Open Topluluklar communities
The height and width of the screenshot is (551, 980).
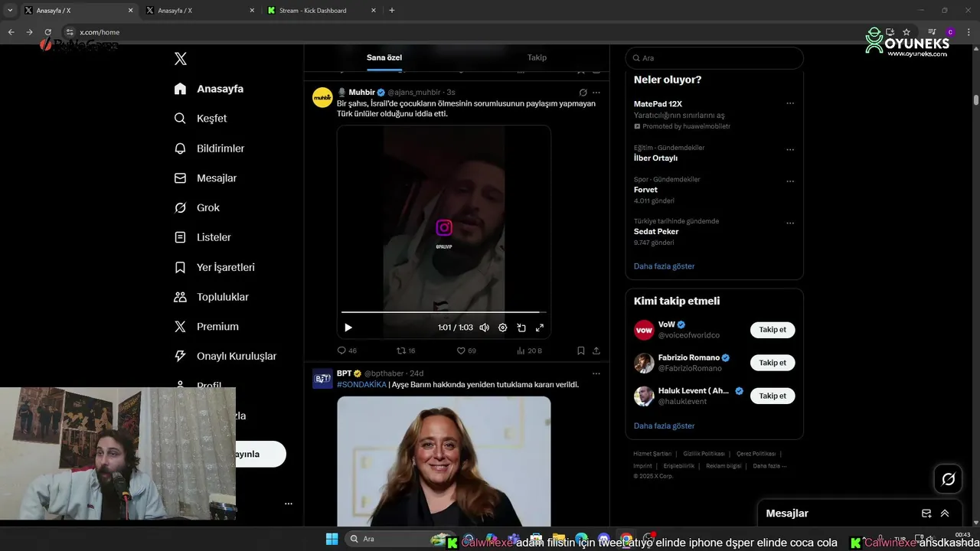click(x=211, y=297)
